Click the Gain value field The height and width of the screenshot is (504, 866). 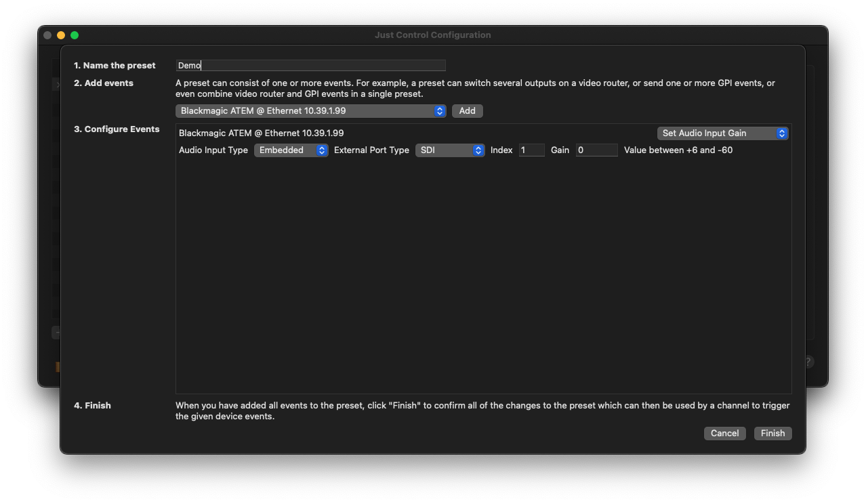pos(597,150)
